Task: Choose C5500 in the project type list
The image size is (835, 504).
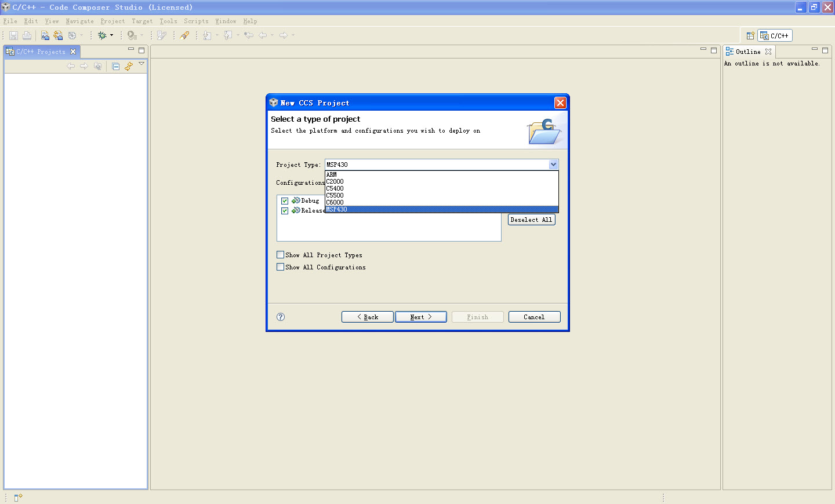Action: [441, 195]
